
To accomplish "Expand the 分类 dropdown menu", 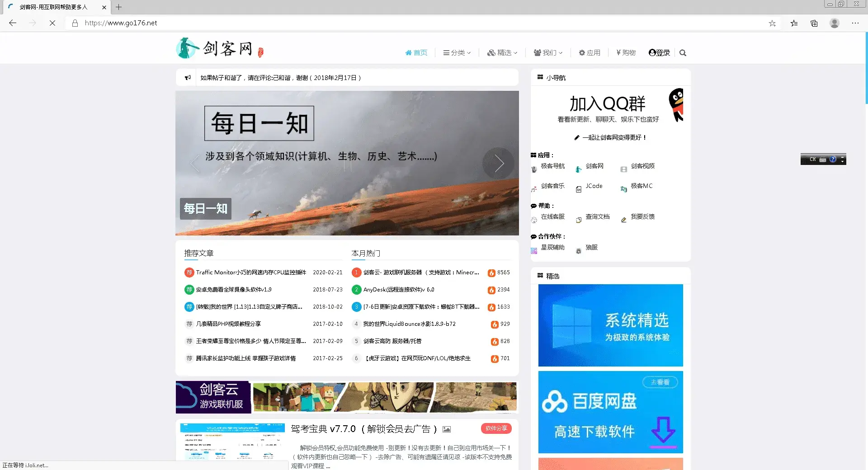I will point(457,53).
